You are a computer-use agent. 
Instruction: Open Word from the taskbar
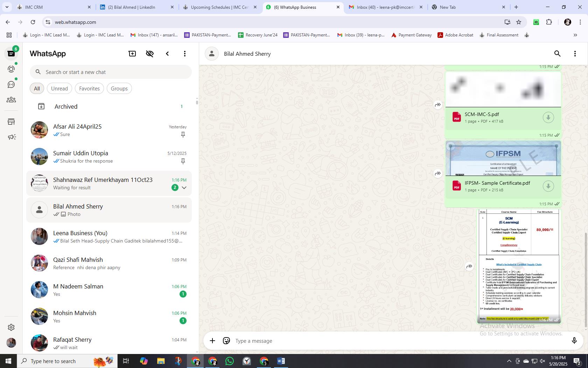[x=281, y=361]
